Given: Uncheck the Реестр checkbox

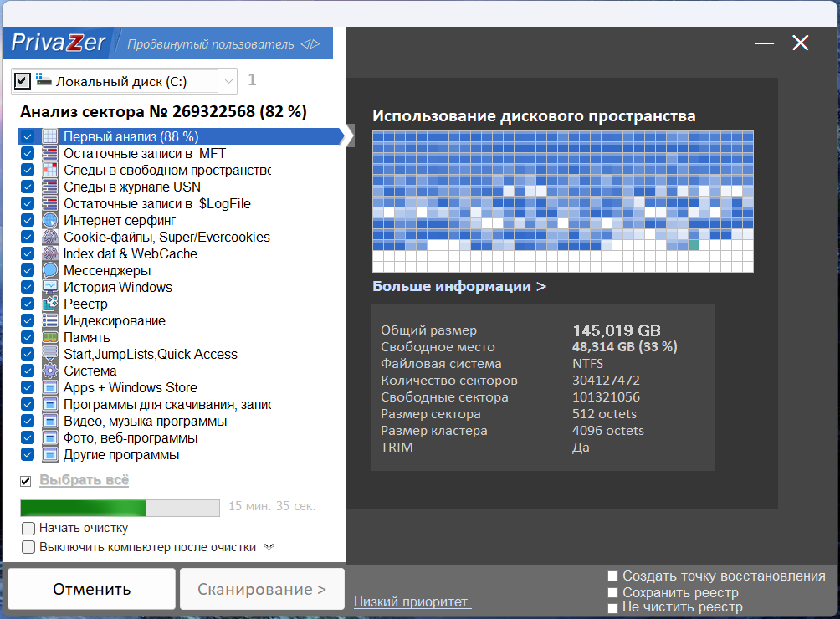Looking at the screenshot, I should click(x=28, y=304).
